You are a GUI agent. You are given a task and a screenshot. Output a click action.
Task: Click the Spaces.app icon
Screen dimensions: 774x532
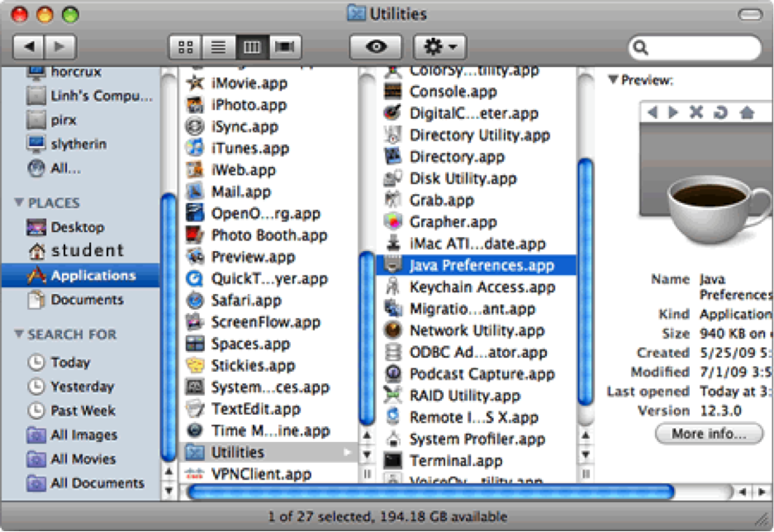pyautogui.click(x=195, y=344)
